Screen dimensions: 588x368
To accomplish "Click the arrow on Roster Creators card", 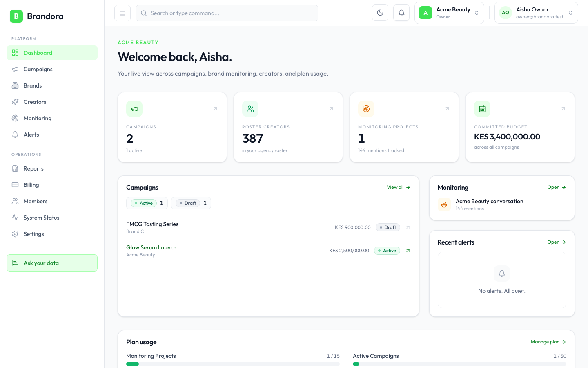I will pyautogui.click(x=331, y=108).
